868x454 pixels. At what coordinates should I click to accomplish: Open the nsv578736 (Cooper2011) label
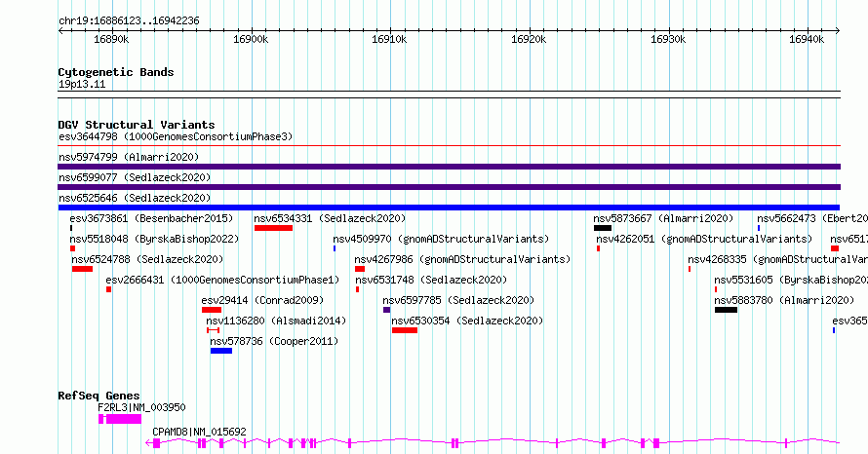coord(274,341)
